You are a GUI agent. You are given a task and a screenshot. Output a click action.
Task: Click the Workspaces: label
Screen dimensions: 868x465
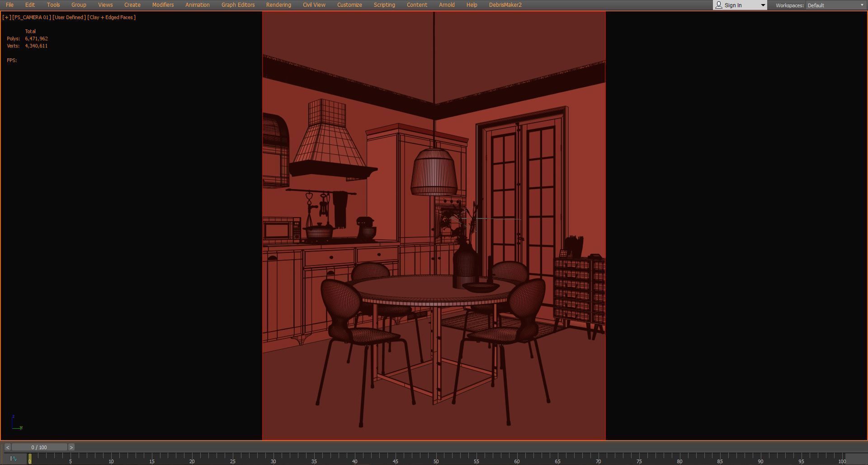click(x=790, y=5)
